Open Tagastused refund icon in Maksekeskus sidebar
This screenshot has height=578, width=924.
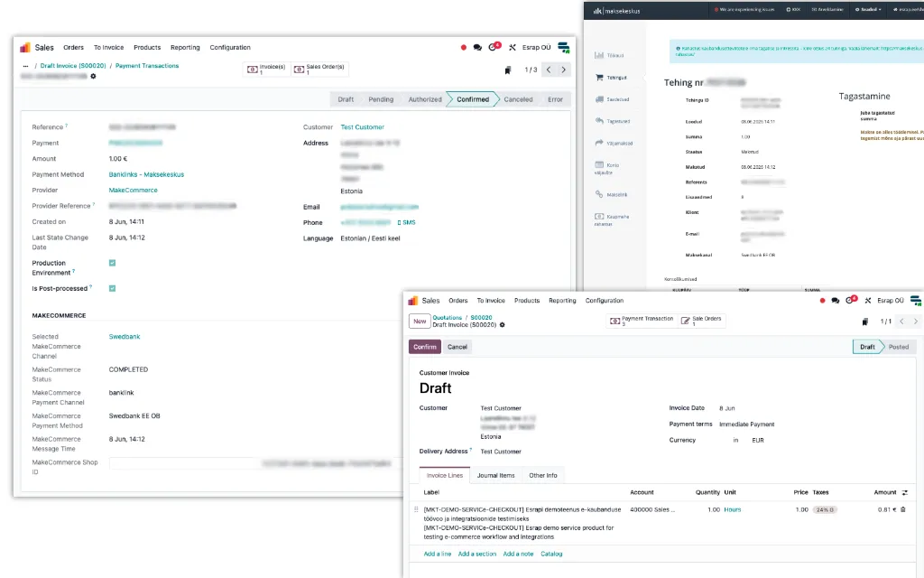599,121
